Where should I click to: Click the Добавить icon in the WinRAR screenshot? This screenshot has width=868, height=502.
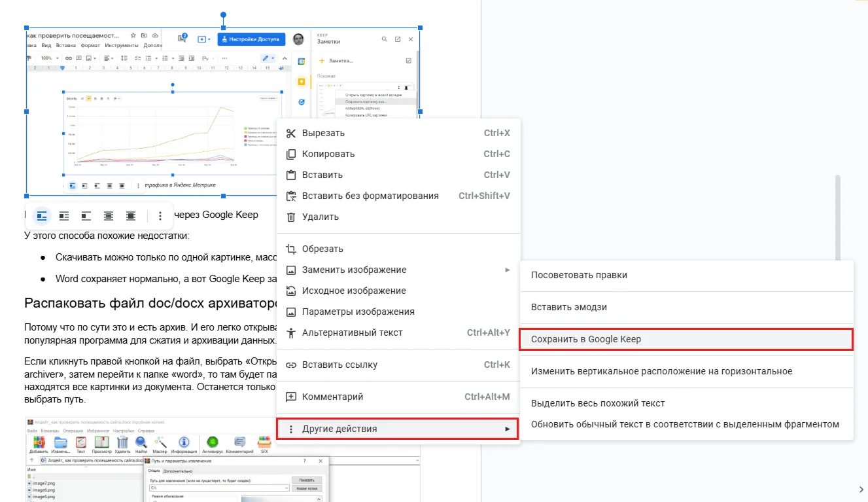(39, 445)
